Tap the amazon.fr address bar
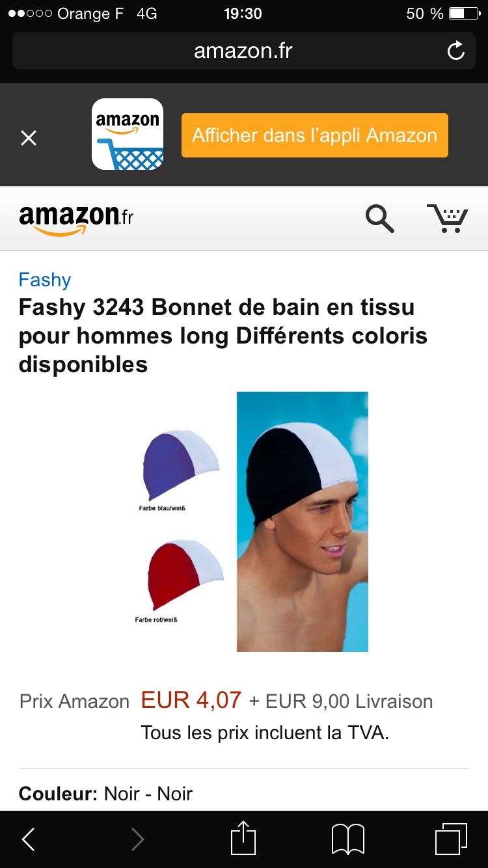Screen dimensions: 488x868 click(x=243, y=51)
